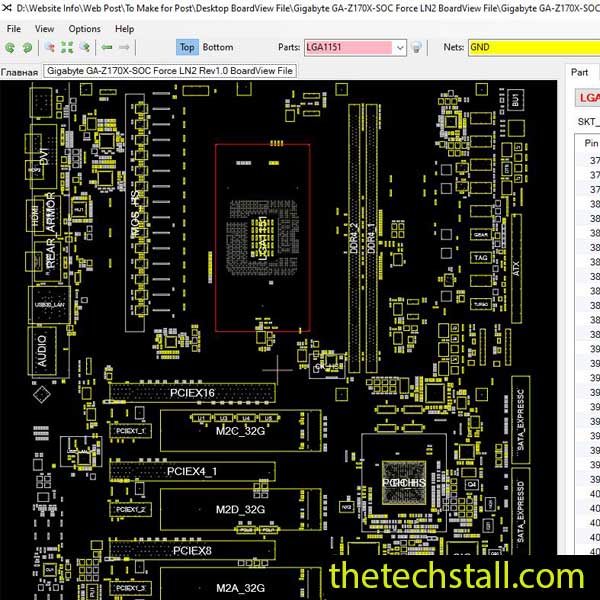
Task: Select the AUDIO jack component
Action: coord(42,351)
